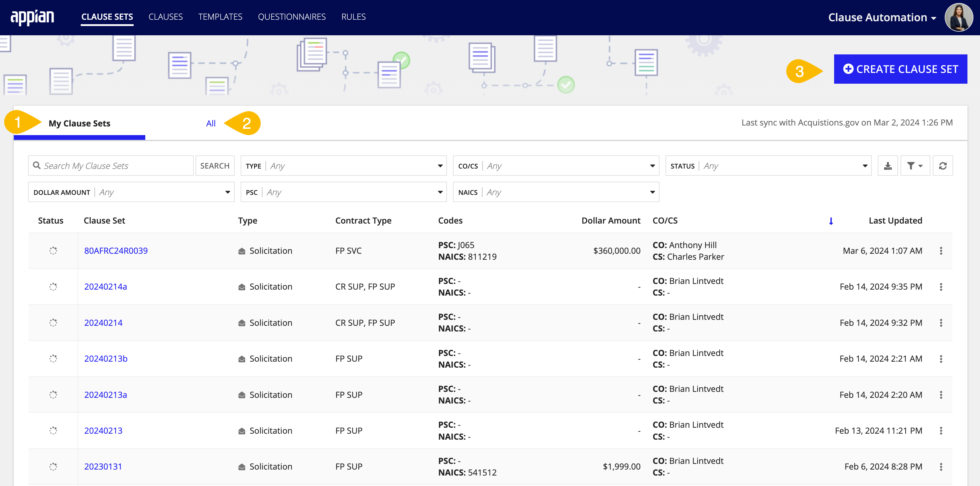This screenshot has width=980, height=486.
Task: Open three-dot menu for 20240214
Action: [x=941, y=323]
